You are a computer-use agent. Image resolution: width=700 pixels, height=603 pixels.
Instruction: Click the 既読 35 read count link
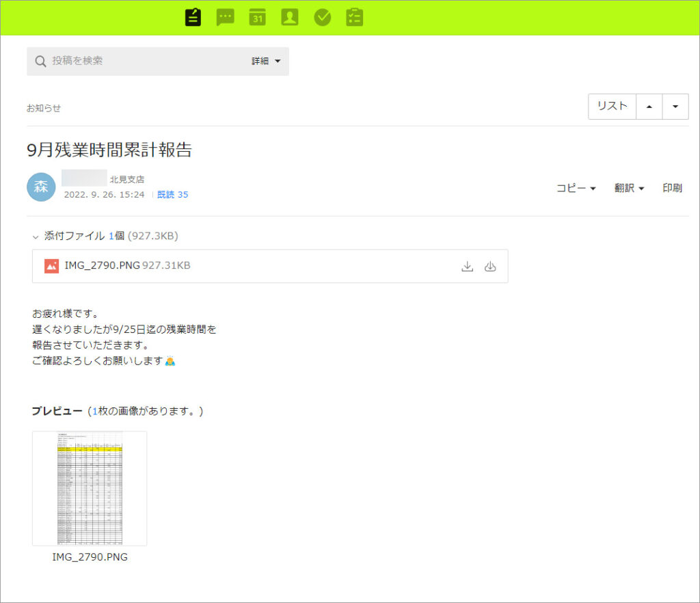coord(173,194)
